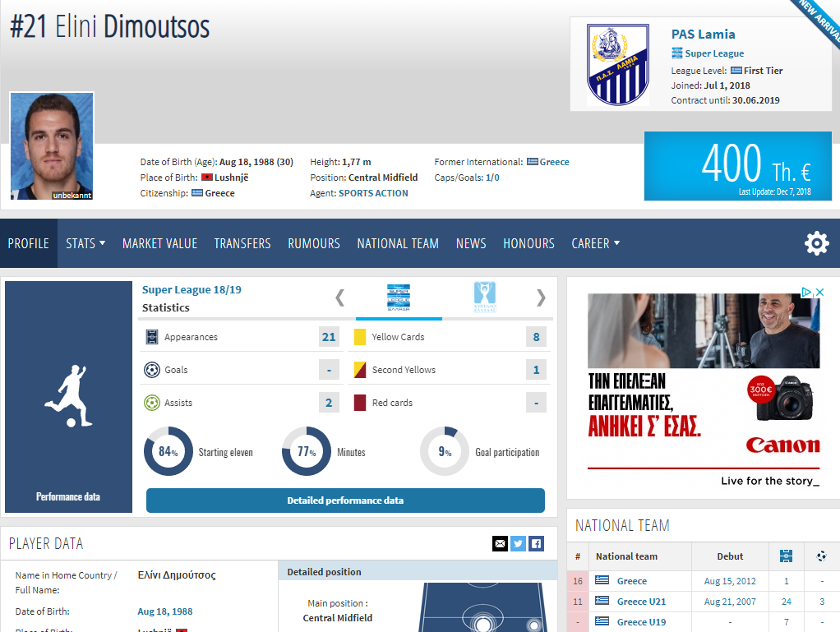The height and width of the screenshot is (632, 840).
Task: Open the Greece U19 national team link
Action: coord(641,622)
